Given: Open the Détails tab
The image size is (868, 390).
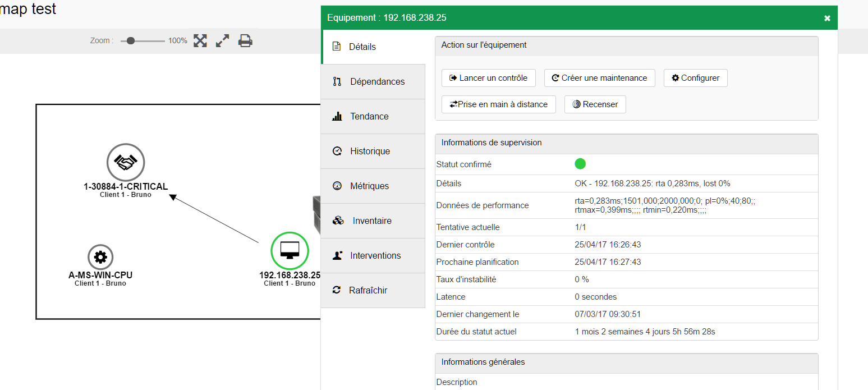Looking at the screenshot, I should pos(374,47).
